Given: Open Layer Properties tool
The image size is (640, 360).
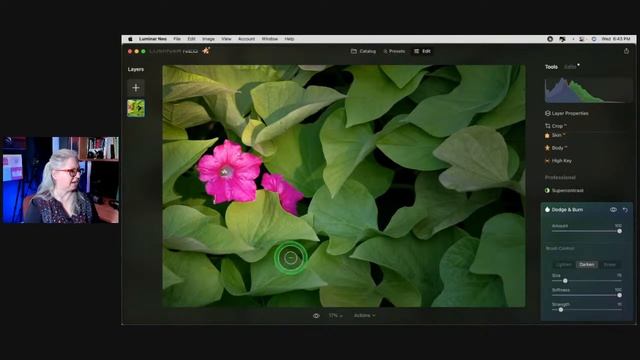Looking at the screenshot, I should click(567, 113).
